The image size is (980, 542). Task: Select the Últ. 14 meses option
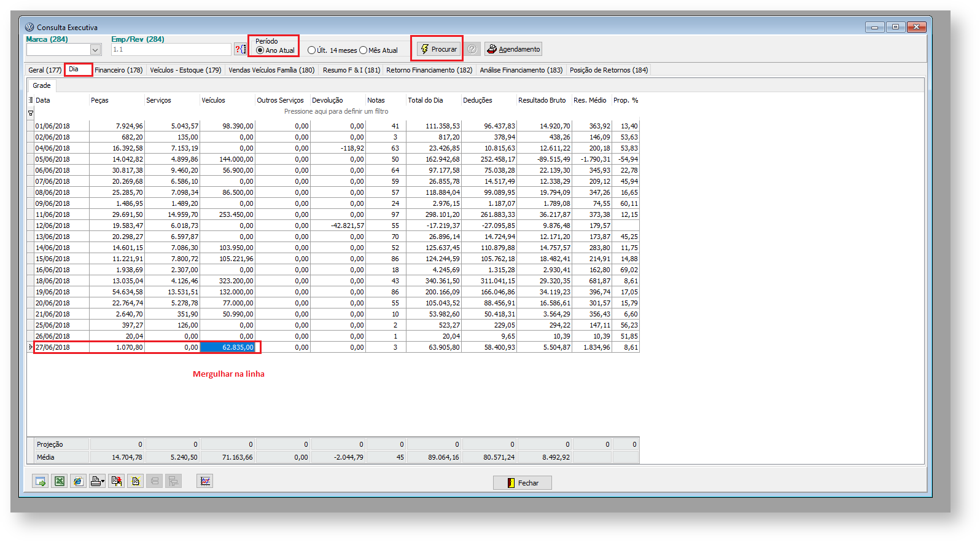coord(312,50)
